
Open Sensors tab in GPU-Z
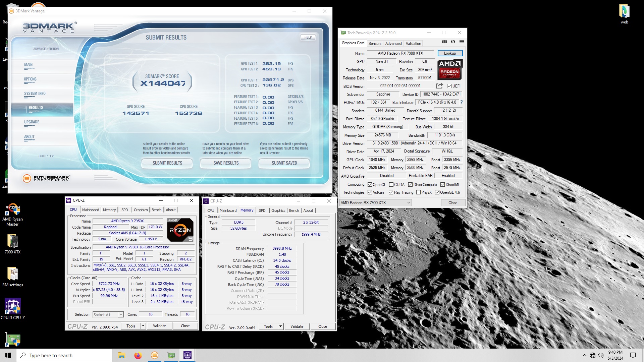(x=375, y=44)
